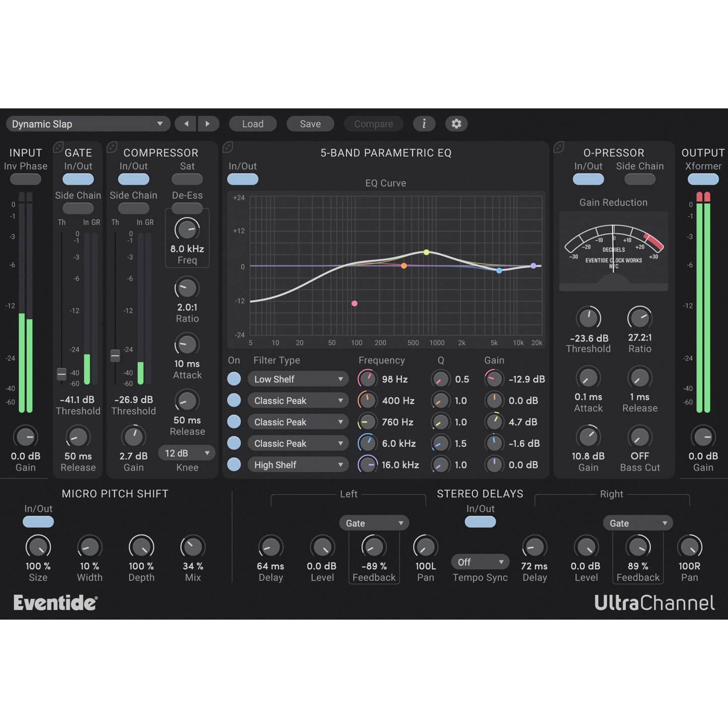
Task: Click the Compressor module reorder icon
Action: (x=112, y=147)
